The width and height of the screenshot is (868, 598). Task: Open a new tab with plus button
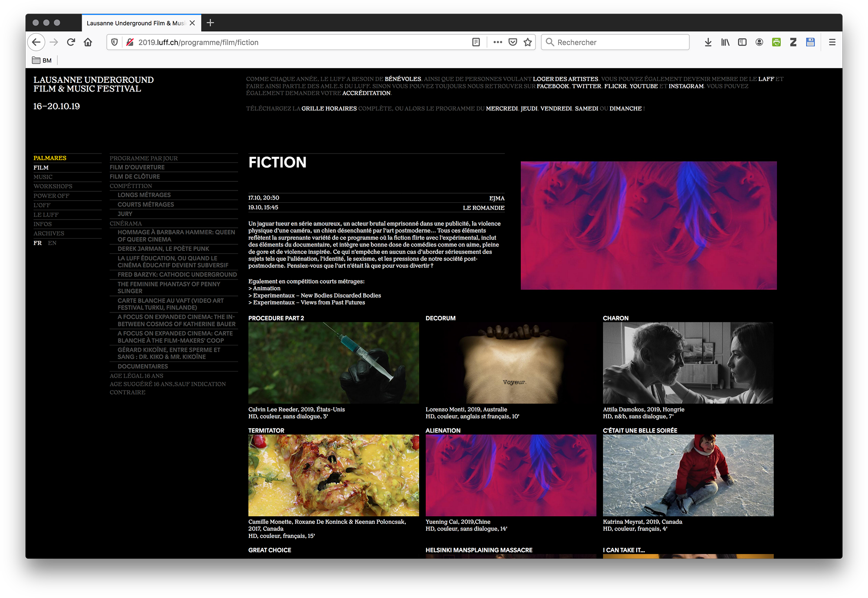click(210, 23)
